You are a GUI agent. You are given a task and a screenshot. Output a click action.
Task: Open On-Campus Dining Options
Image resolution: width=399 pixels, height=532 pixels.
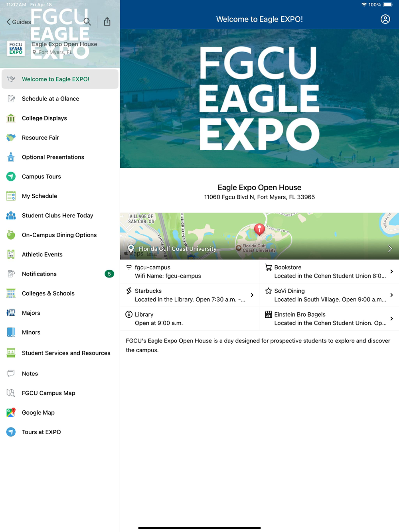(60, 235)
